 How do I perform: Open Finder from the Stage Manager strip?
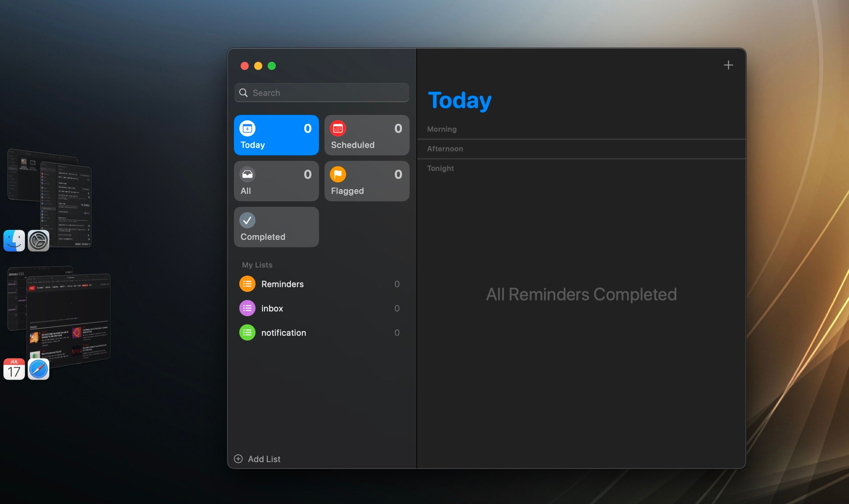14,241
